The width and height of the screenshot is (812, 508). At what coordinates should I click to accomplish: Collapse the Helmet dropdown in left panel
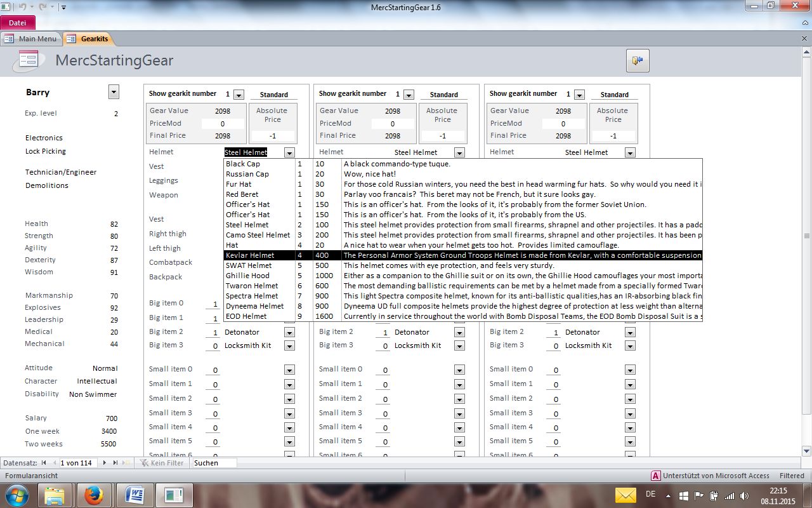(x=289, y=152)
